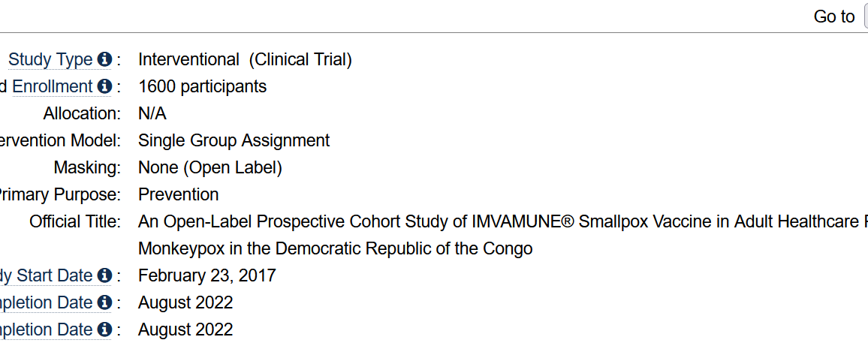Click the bottom-most Completion Date link
The image size is (868, 358).
(x=47, y=329)
